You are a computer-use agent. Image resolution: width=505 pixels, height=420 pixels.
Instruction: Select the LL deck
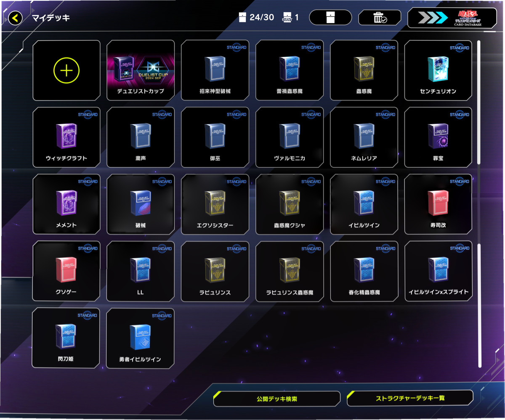click(141, 271)
